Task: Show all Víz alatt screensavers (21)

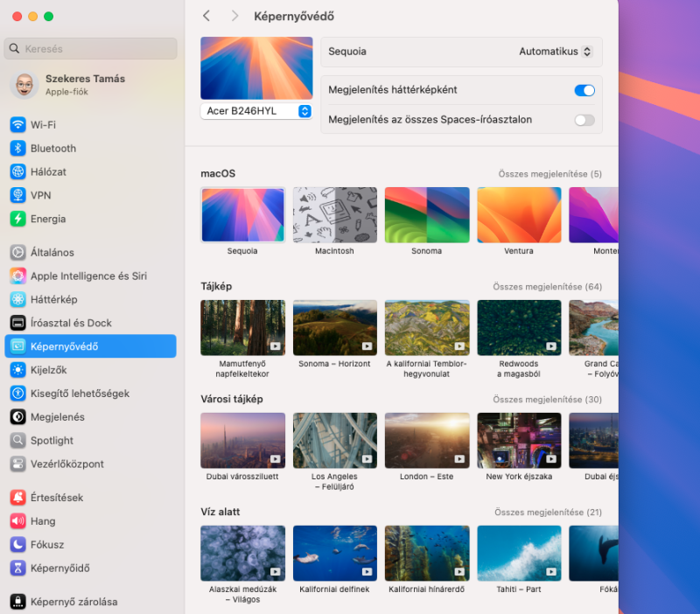Action: pyautogui.click(x=549, y=513)
